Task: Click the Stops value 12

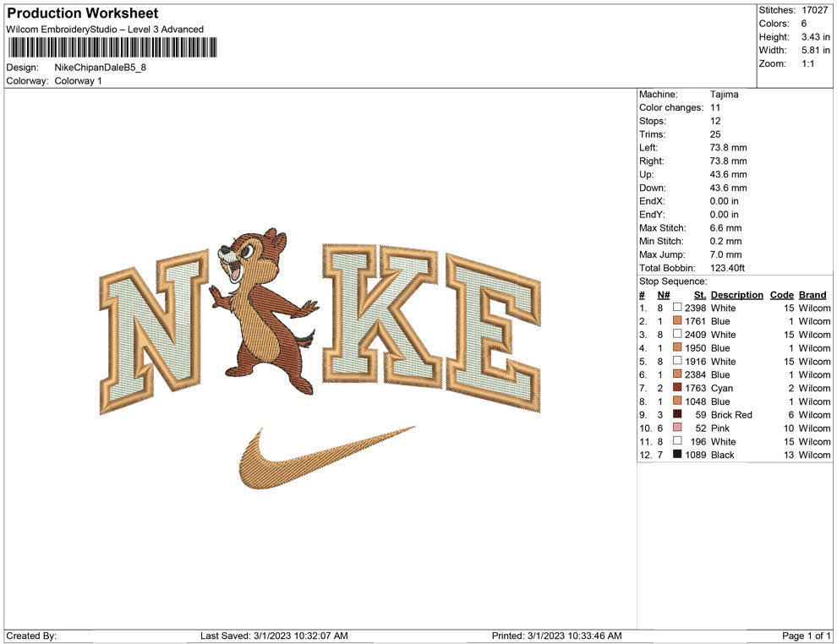Action: pos(714,121)
